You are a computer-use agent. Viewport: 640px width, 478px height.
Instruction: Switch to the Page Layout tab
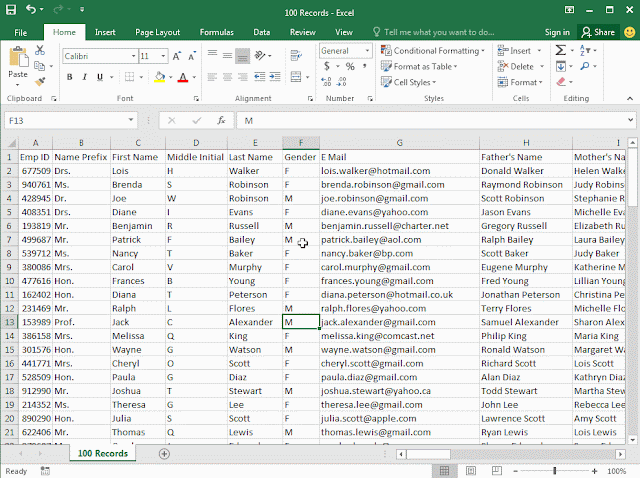click(158, 32)
